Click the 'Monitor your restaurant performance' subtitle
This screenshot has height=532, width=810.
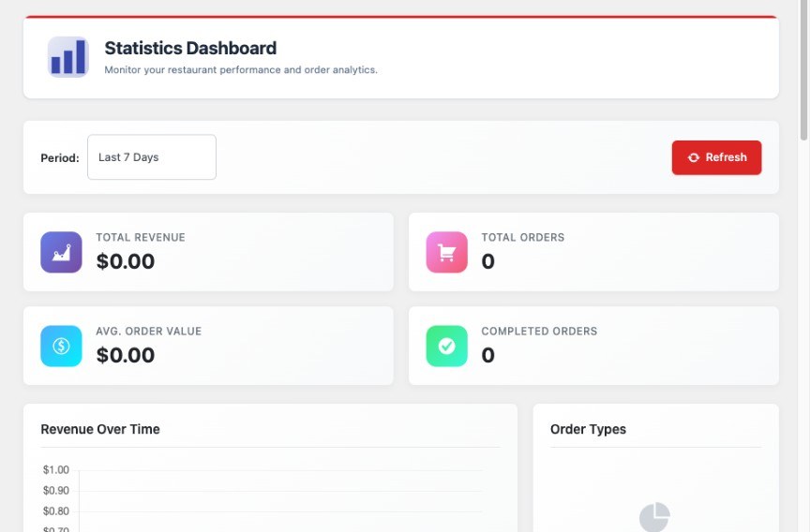coord(241,69)
